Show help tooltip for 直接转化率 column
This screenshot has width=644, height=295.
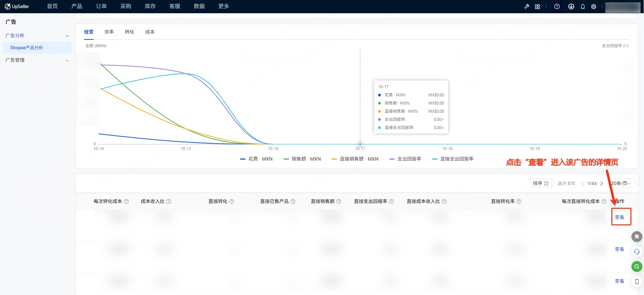click(519, 201)
